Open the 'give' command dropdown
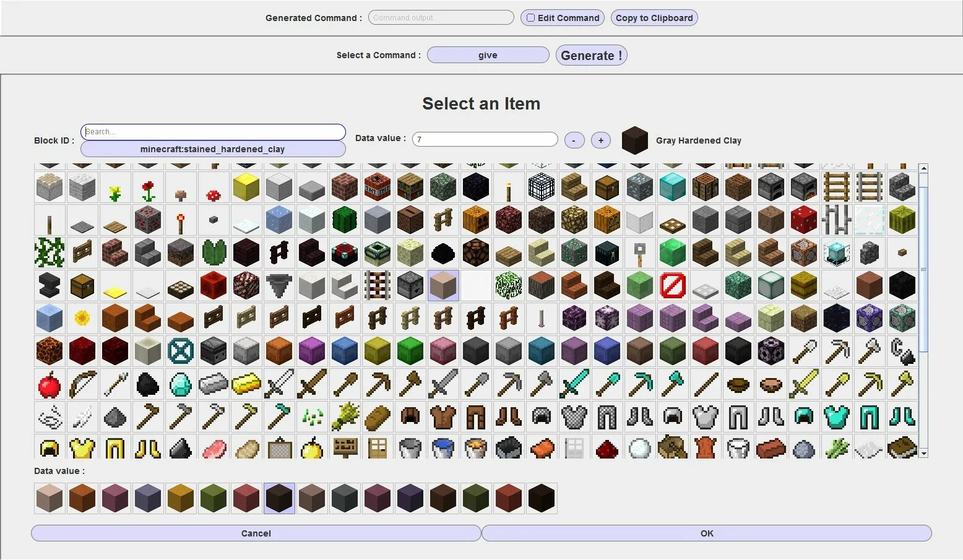 [x=488, y=55]
